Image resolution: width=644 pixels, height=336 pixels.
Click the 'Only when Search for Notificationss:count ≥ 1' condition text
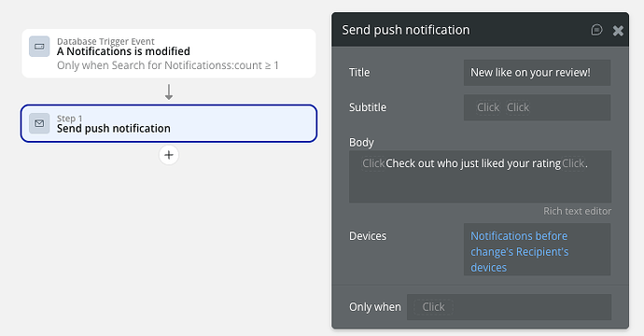point(168,65)
